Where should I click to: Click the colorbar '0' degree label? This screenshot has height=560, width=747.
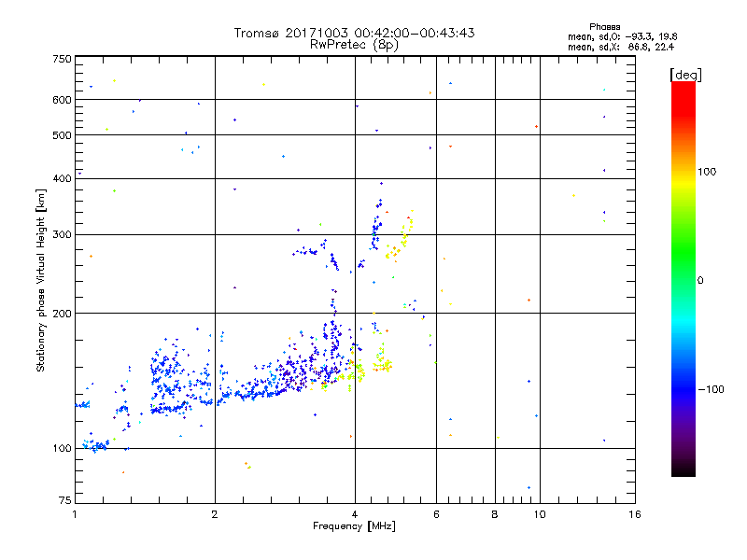[700, 281]
